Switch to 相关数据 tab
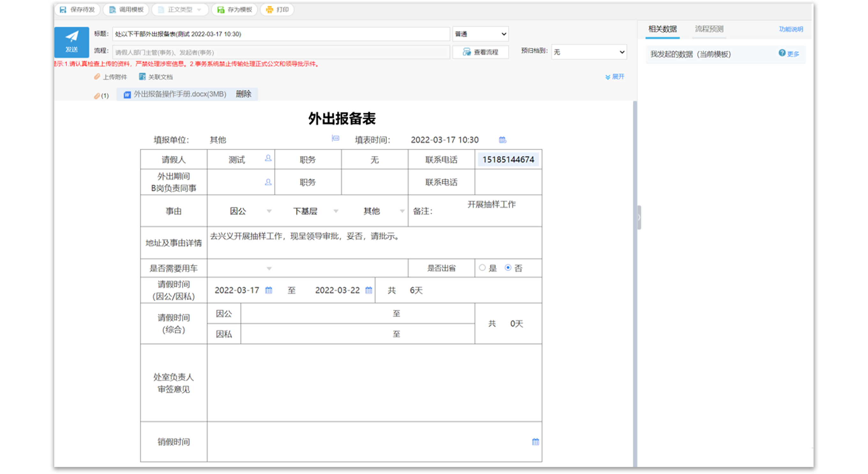Screen dimensions: 868x474 663,29
